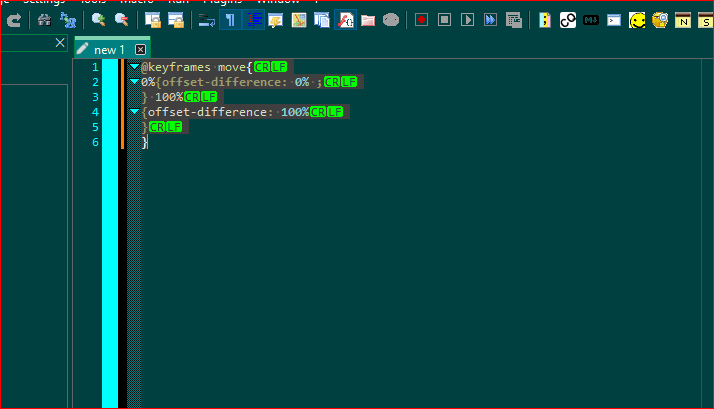714x409 pixels.
Task: Click the emoji with magnifier icon
Action: click(660, 20)
